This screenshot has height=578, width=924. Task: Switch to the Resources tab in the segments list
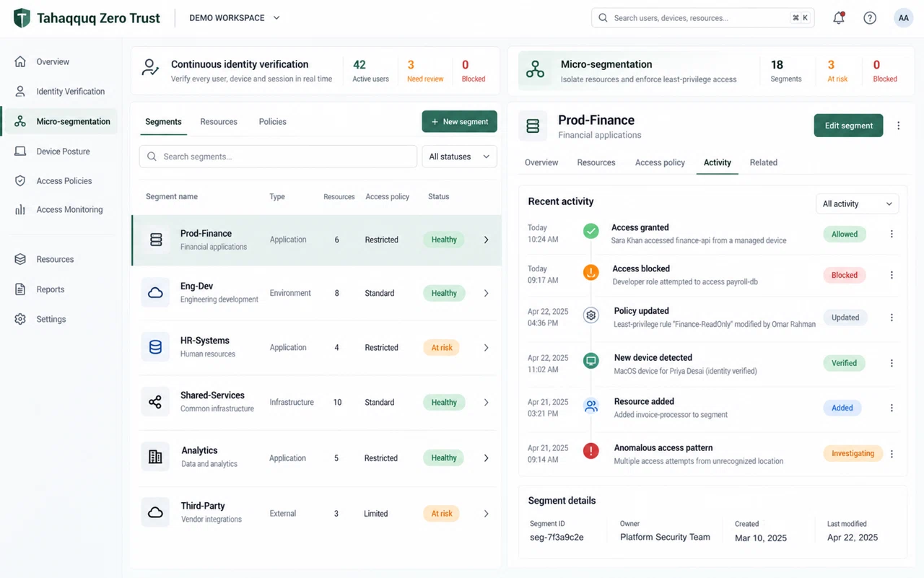[x=219, y=122]
